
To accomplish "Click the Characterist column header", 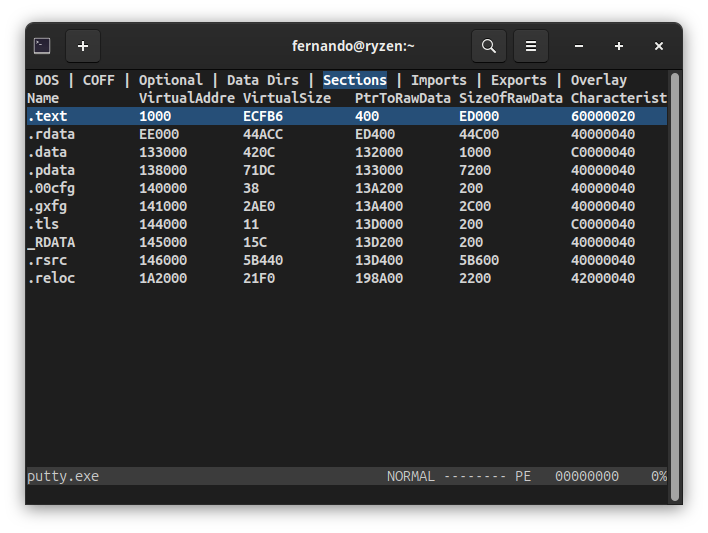I will click(619, 98).
